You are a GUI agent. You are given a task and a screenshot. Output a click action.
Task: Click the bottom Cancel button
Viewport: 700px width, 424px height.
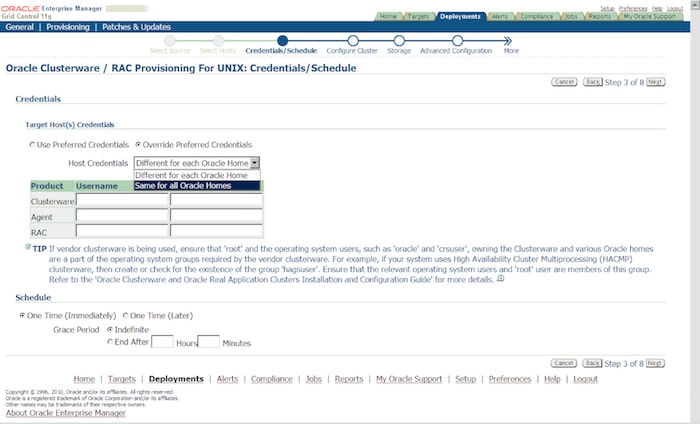pyautogui.click(x=564, y=363)
